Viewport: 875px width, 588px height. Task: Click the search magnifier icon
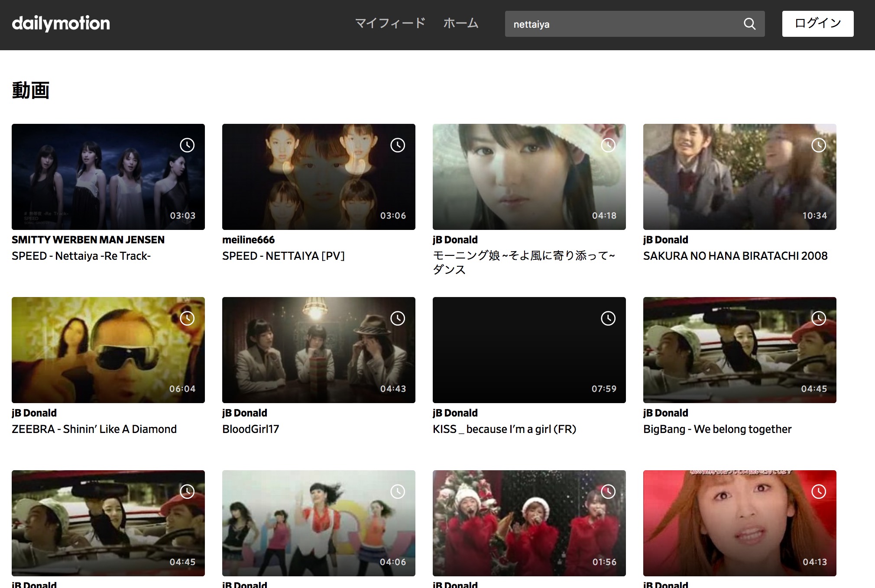(x=749, y=24)
